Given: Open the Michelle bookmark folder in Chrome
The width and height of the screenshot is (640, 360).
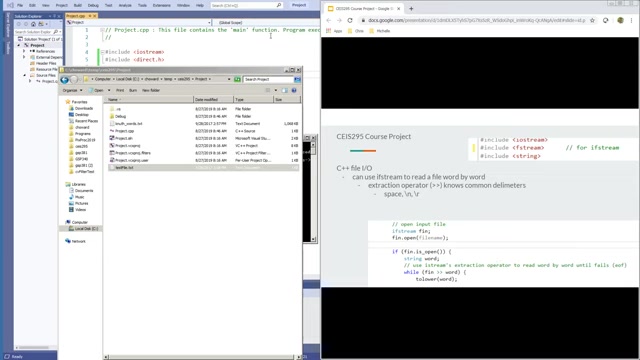Looking at the screenshot, I should click(x=380, y=31).
